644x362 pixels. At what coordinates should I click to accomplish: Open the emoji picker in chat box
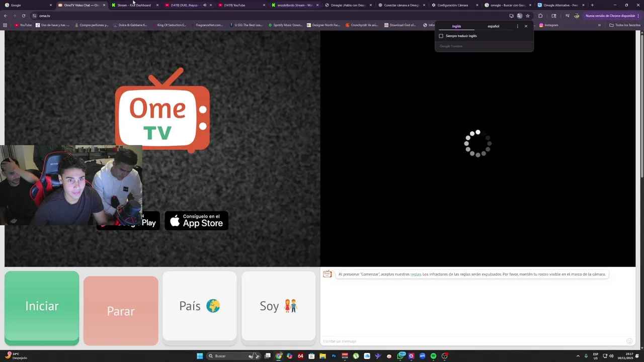pos(629,341)
